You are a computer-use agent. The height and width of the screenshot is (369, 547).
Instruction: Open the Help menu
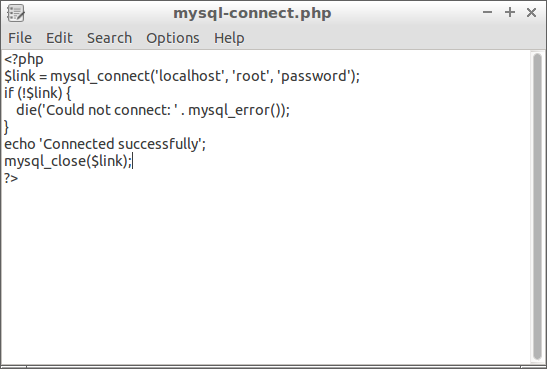point(229,38)
